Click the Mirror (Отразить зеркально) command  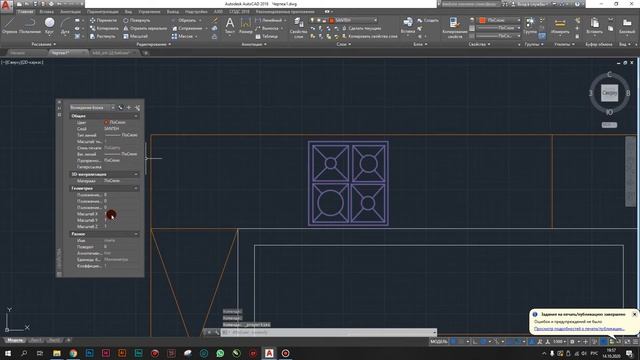coord(145,28)
